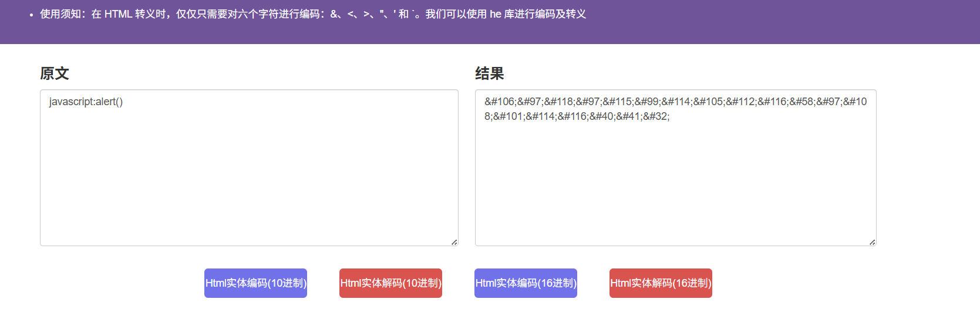The height and width of the screenshot is (319, 980).
Task: Click Html实体解码(10进制) button
Action: (390, 283)
